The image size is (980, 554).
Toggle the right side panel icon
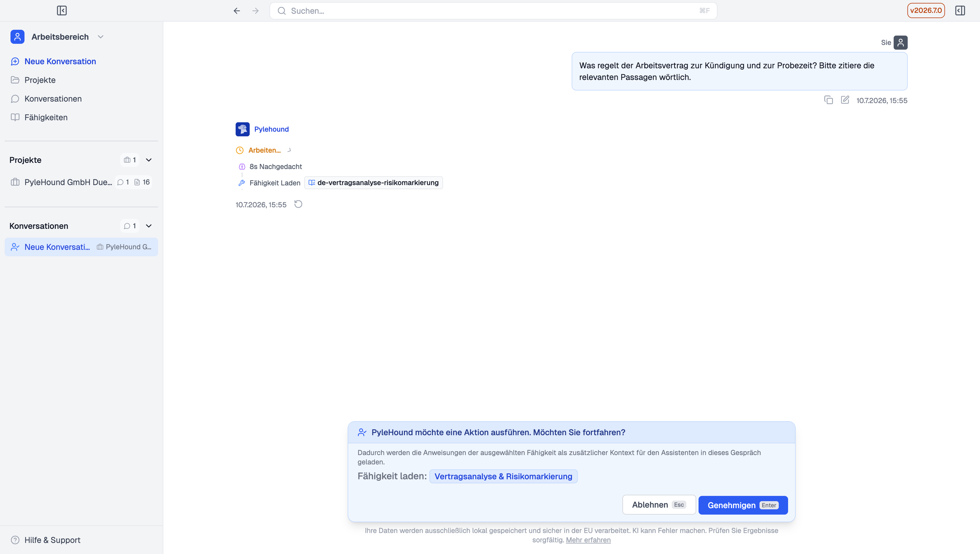click(960, 11)
